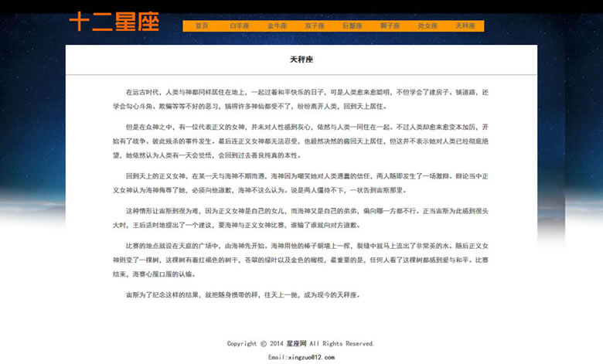Click the paragraph beginning 这种情形让宙斯
The image size is (603, 364).
point(301,217)
